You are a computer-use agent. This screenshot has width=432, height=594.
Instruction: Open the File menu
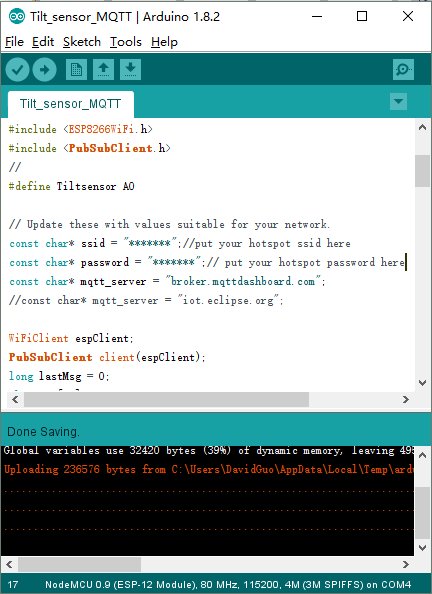coord(14,42)
